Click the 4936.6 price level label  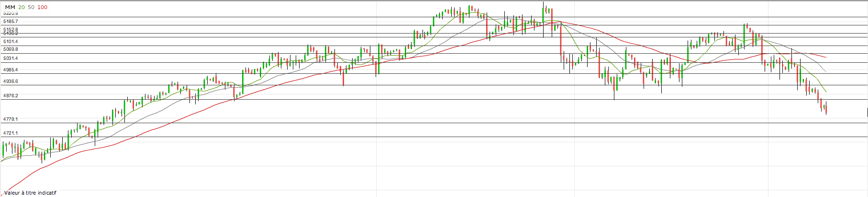[11, 81]
